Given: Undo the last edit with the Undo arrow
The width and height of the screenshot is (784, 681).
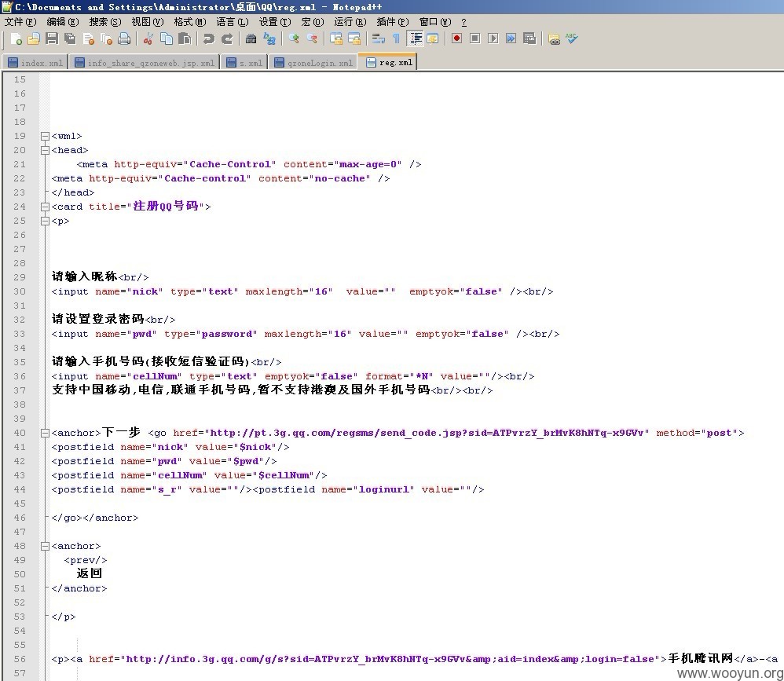Looking at the screenshot, I should click(208, 39).
